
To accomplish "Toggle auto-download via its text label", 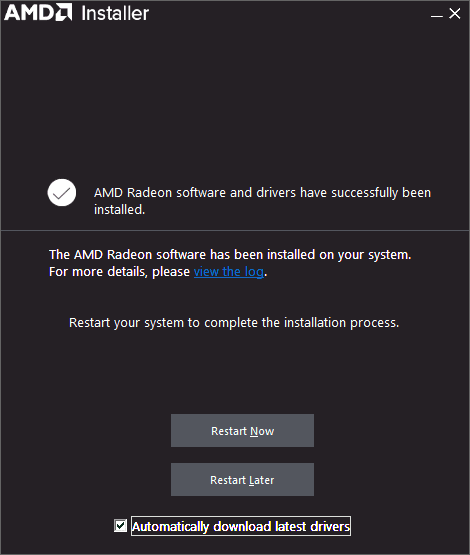I will [241, 526].
